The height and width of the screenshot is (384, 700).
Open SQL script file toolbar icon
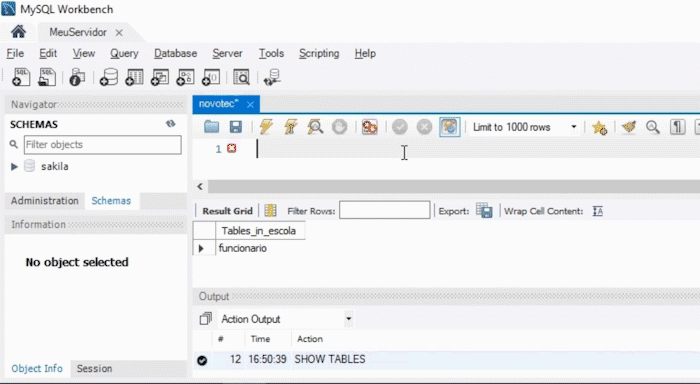pos(46,77)
